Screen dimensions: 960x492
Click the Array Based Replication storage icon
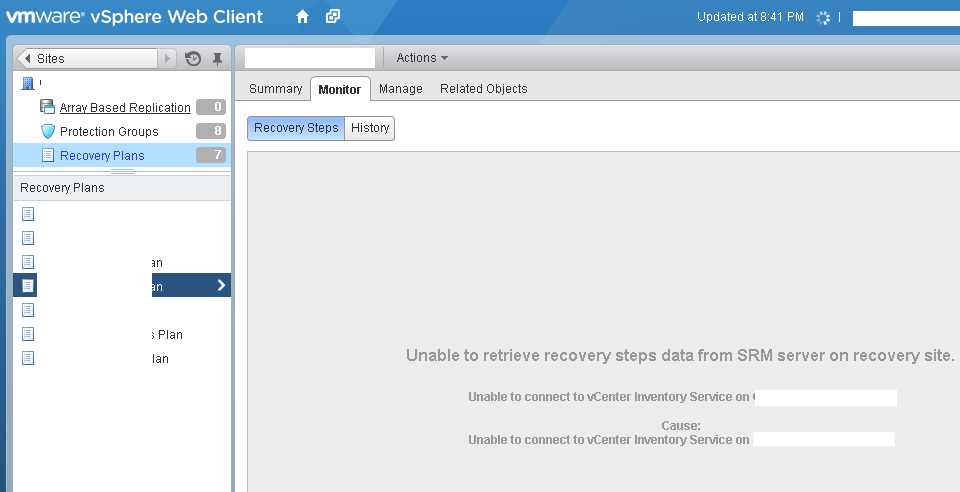click(x=47, y=106)
